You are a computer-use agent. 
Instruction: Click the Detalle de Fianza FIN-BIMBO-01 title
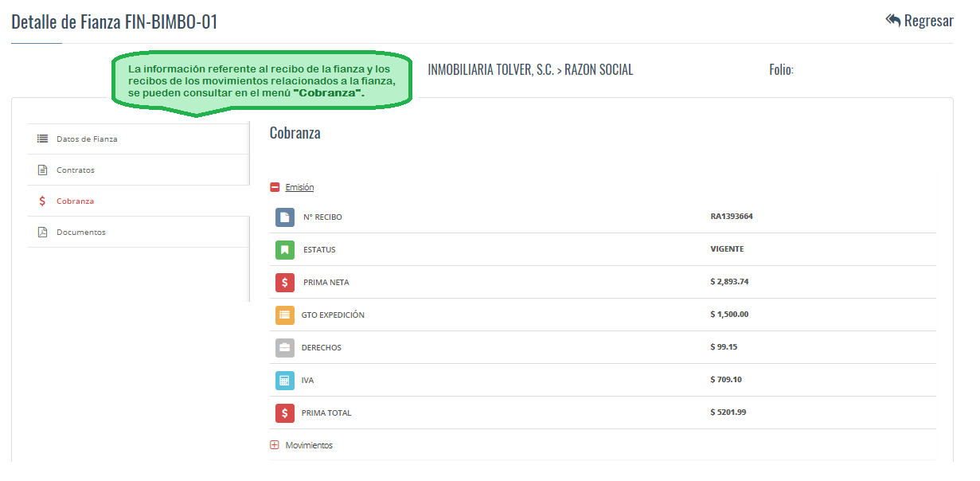click(115, 22)
